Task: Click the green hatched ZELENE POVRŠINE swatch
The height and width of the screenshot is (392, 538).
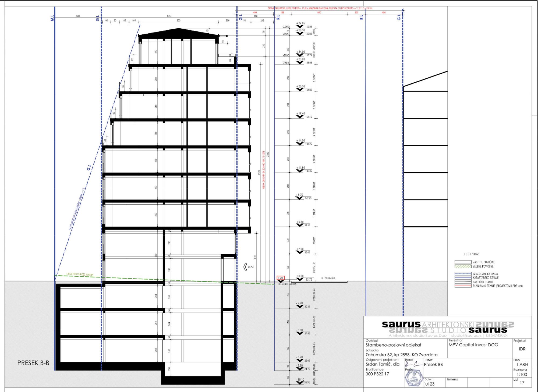Action: 463,266
